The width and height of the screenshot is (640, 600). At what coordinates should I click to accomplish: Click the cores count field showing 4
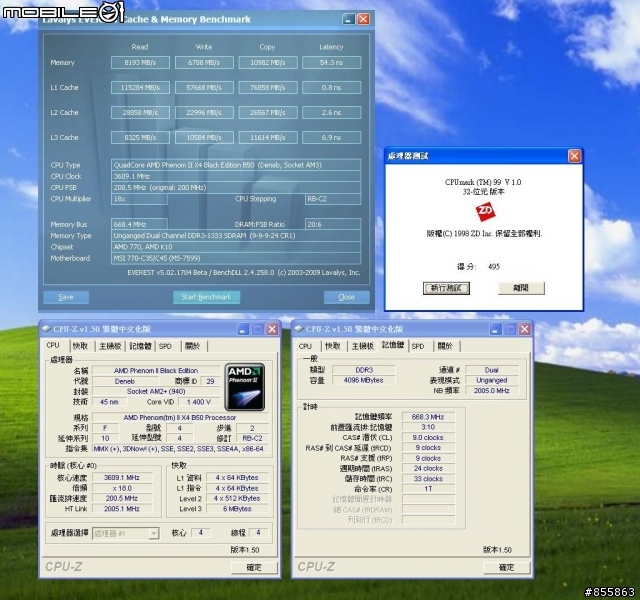(200, 532)
